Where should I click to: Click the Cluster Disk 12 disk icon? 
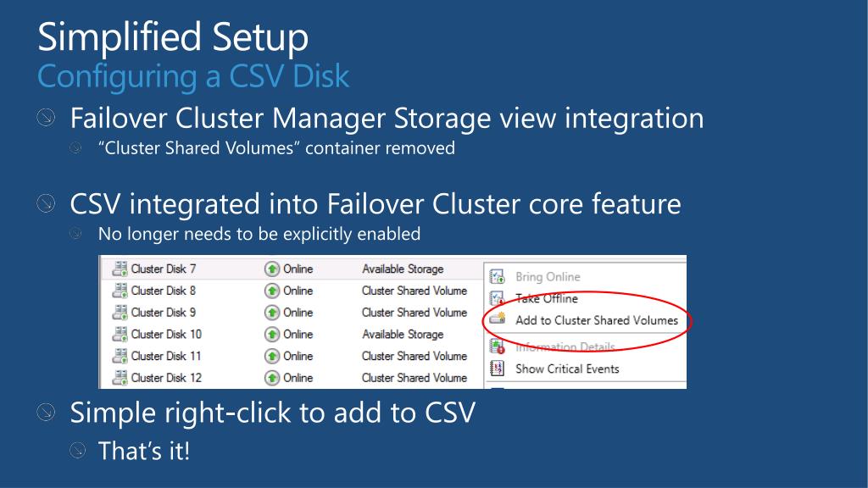(x=120, y=378)
